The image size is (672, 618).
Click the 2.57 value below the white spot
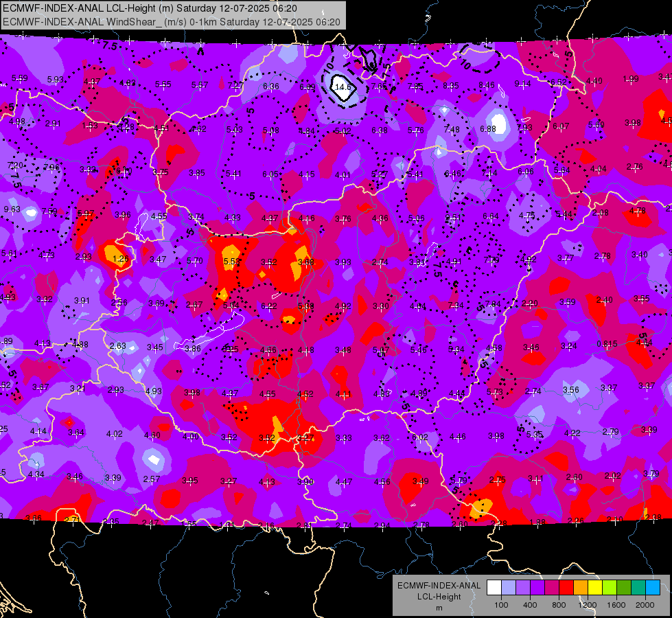pyautogui.click(x=152, y=479)
